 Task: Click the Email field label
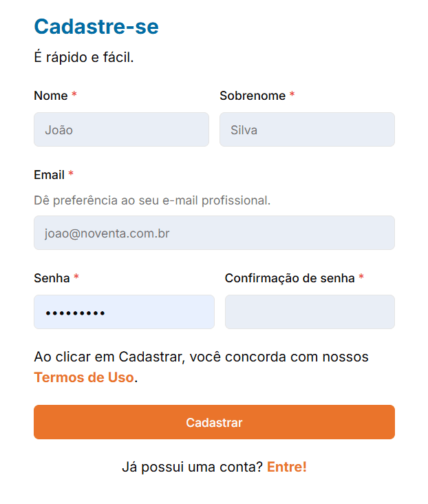coord(49,175)
